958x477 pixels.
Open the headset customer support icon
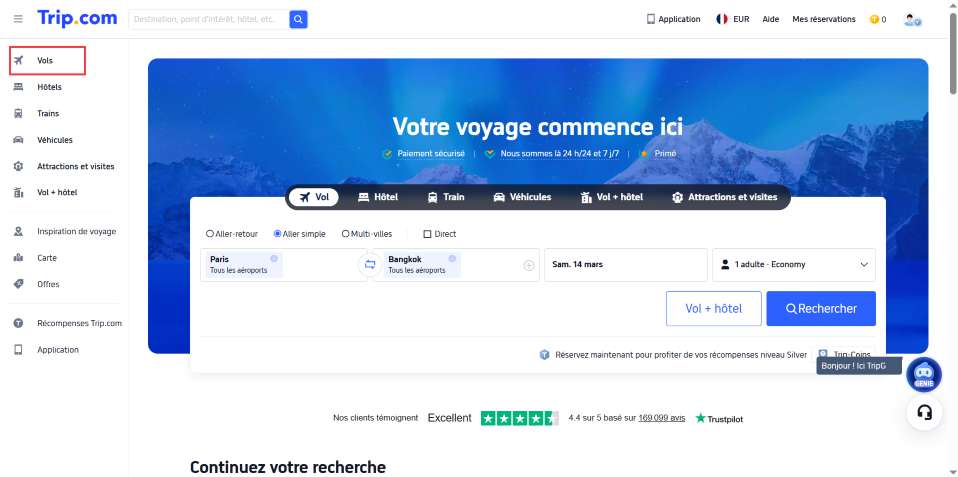coord(924,412)
